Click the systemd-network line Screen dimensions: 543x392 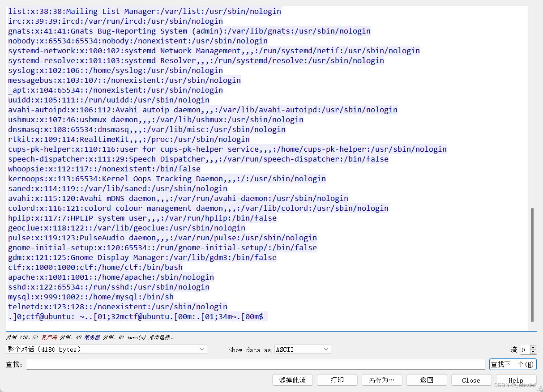click(x=214, y=51)
